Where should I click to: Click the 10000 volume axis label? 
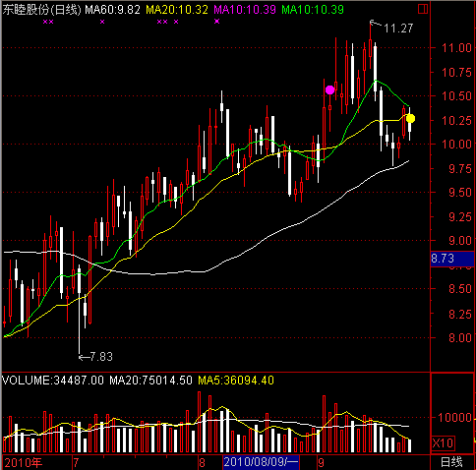(455, 418)
